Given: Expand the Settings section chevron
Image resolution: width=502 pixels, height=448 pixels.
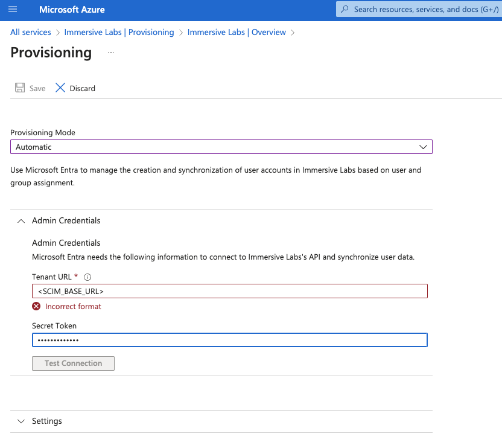Looking at the screenshot, I should 21,421.
